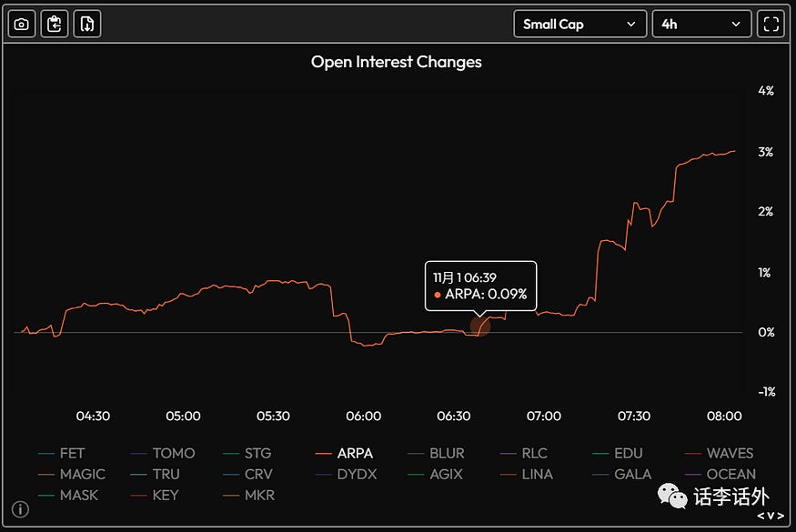This screenshot has width=796, height=532.
Task: Click the 1% y-axis label
Action: click(764, 273)
